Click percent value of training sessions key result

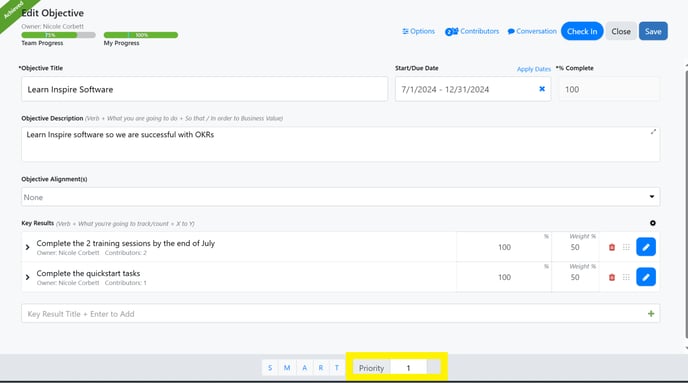pos(504,247)
